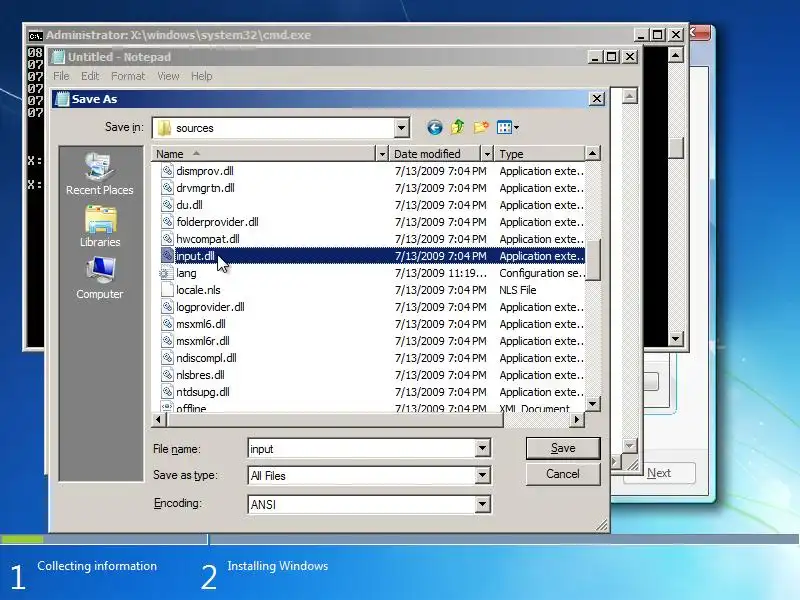Click the Encoding field showing ANSI

pos(361,505)
